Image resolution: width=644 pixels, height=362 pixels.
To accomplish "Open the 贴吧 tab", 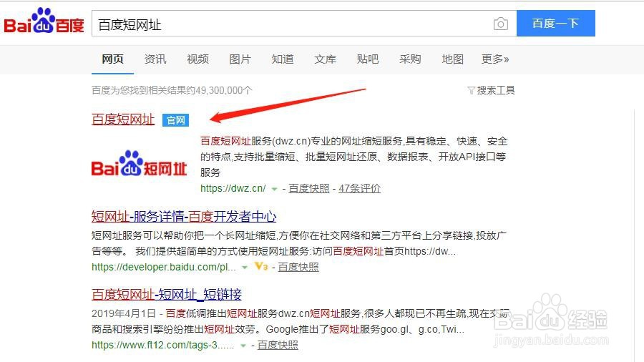I will [x=368, y=59].
